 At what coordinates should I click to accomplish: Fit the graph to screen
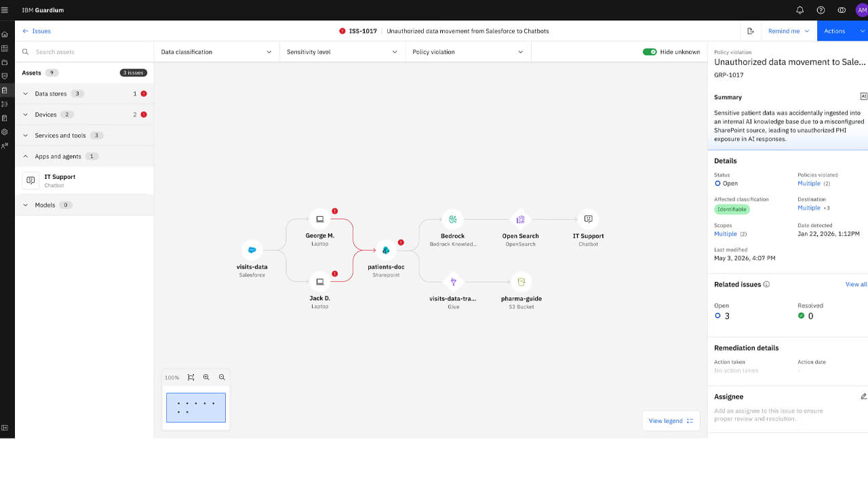[x=191, y=378]
